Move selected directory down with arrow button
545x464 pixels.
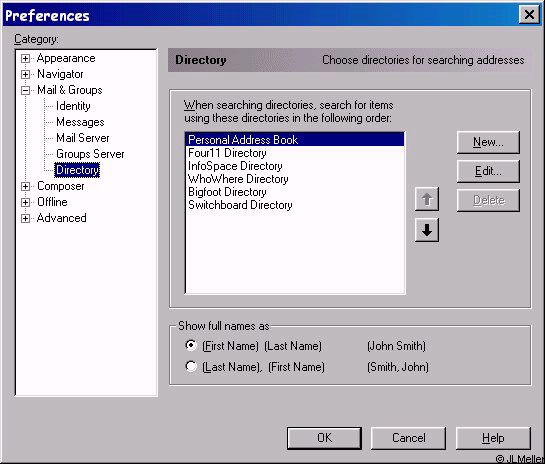(x=427, y=230)
